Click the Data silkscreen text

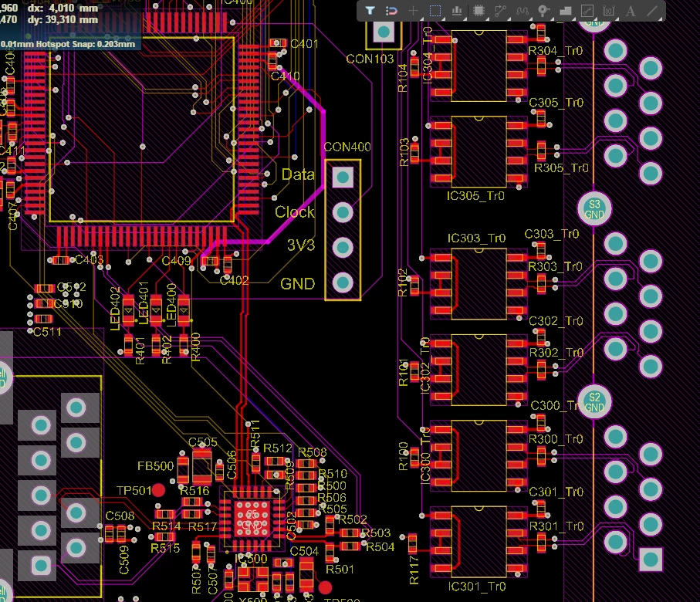click(x=298, y=174)
